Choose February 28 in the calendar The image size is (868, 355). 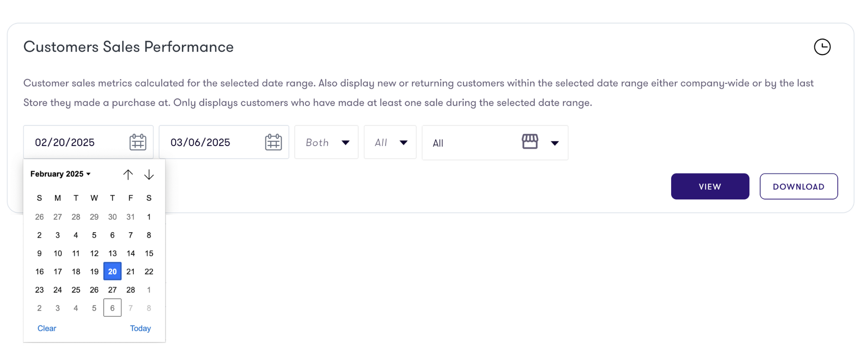coord(130,290)
